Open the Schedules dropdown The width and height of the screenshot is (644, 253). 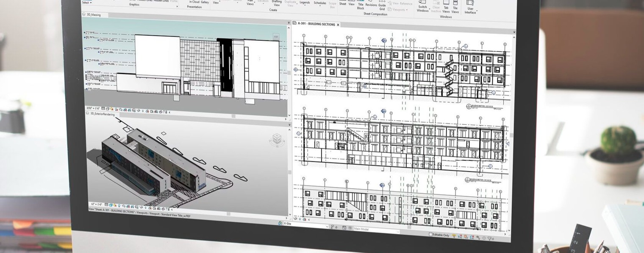[320, 3]
